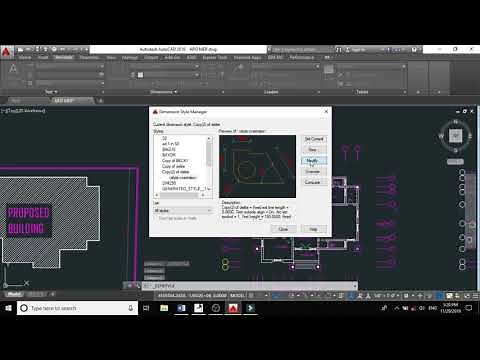The image size is (480, 360).
Task: Open the AutoCAD application menu button
Action: tap(6, 52)
